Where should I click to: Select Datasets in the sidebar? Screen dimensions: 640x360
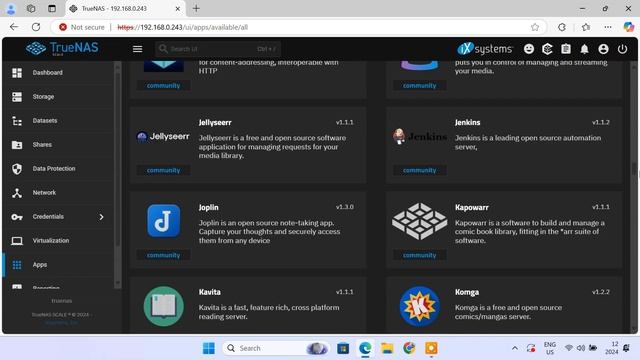tap(45, 121)
